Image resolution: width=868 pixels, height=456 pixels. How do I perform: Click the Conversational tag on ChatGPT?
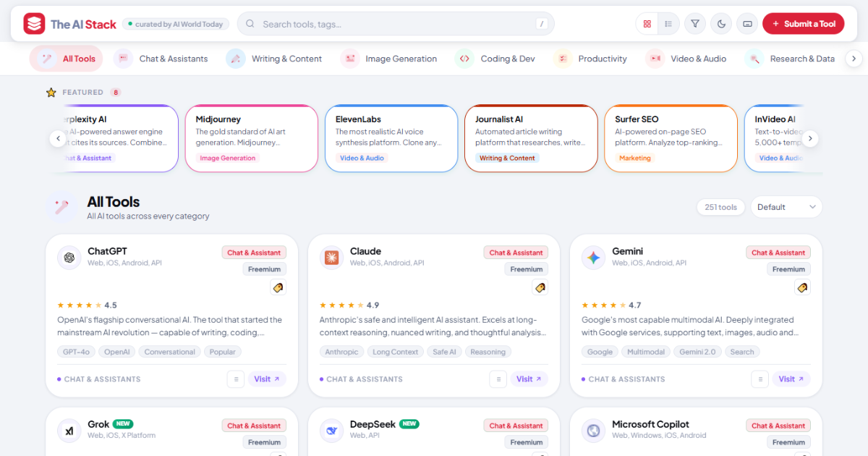[x=169, y=352]
